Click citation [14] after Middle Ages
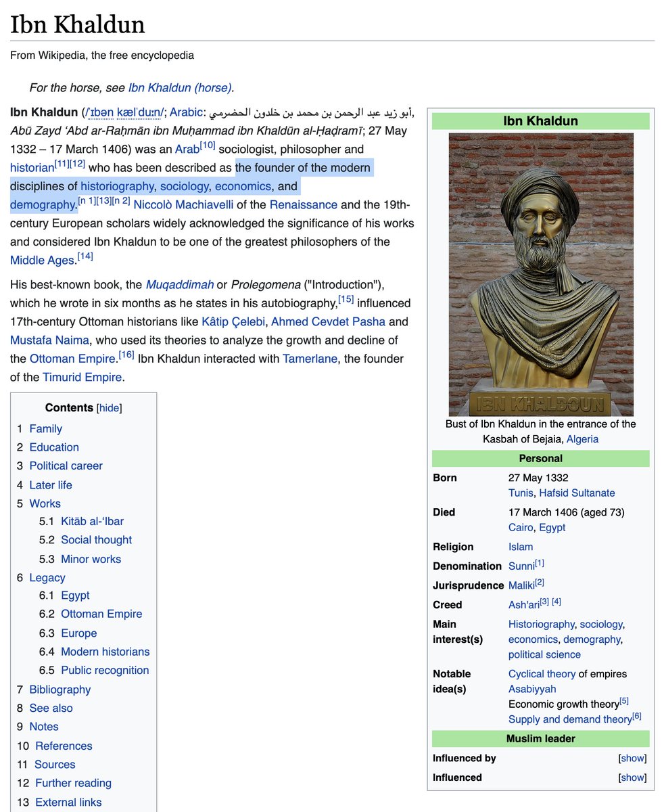Image resolution: width=664 pixels, height=812 pixels. [x=85, y=256]
